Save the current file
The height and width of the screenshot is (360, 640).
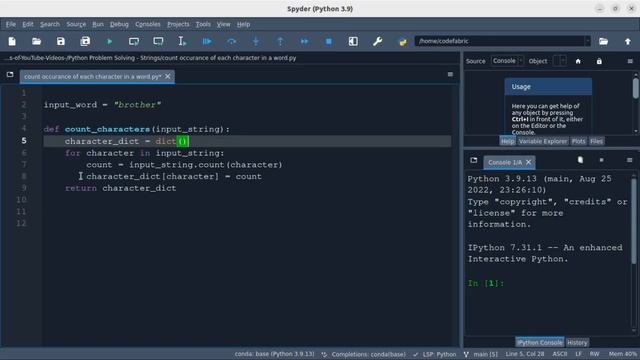pos(61,41)
